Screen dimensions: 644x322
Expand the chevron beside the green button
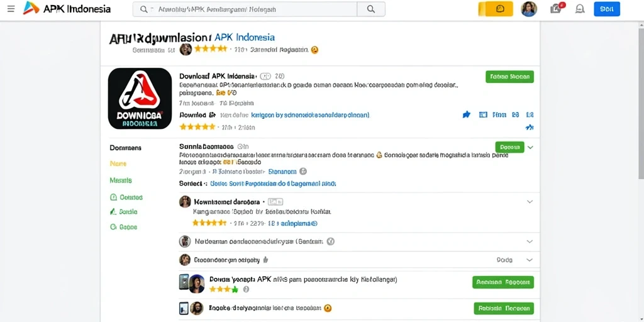530,147
